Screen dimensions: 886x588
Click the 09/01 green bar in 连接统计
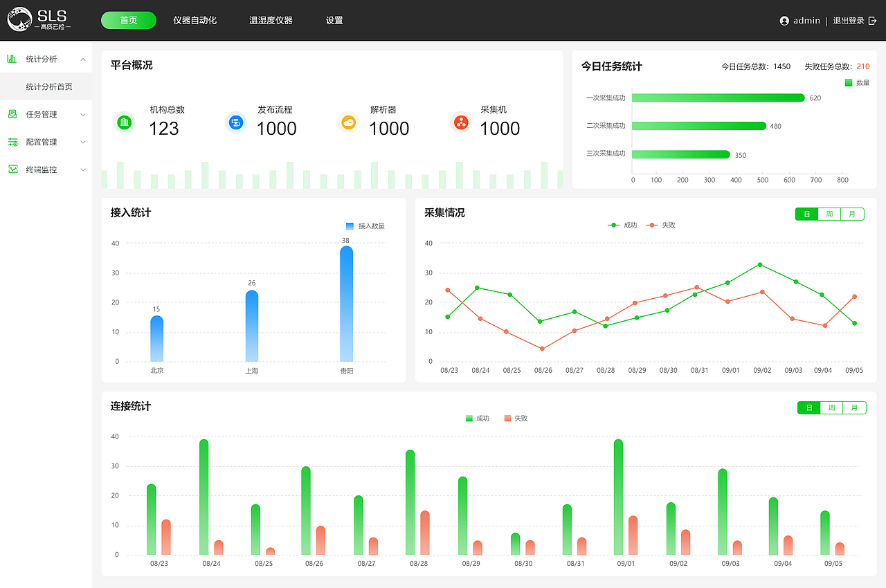pos(618,497)
